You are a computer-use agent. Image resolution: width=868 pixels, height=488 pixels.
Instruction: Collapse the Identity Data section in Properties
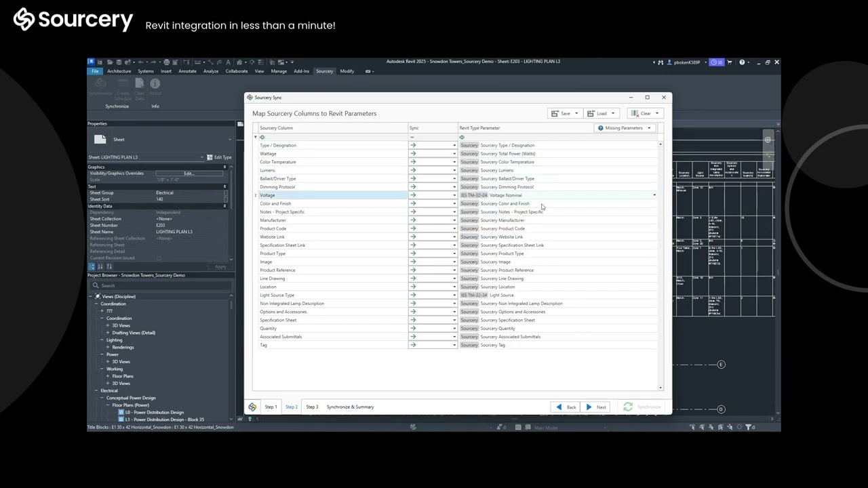pos(224,206)
